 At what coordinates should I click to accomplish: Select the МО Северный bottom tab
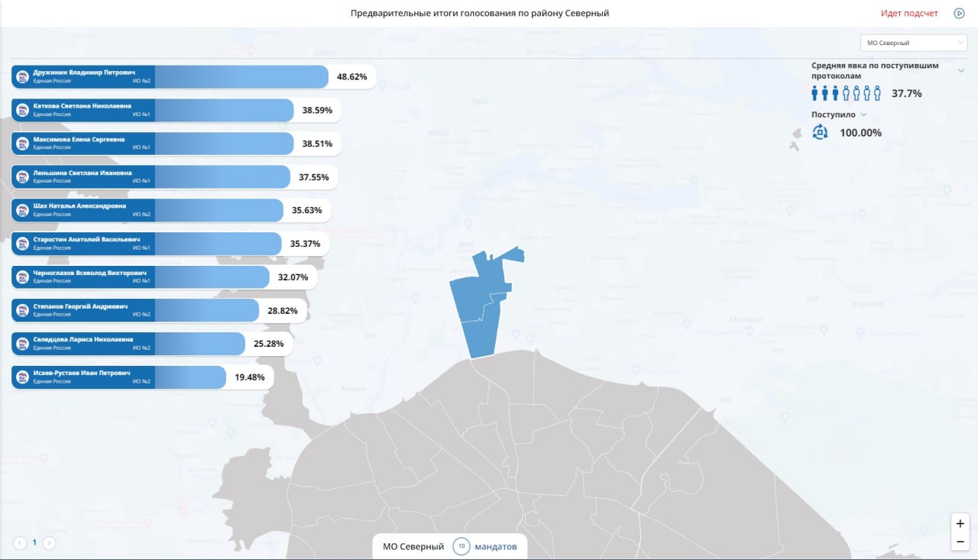(413, 546)
